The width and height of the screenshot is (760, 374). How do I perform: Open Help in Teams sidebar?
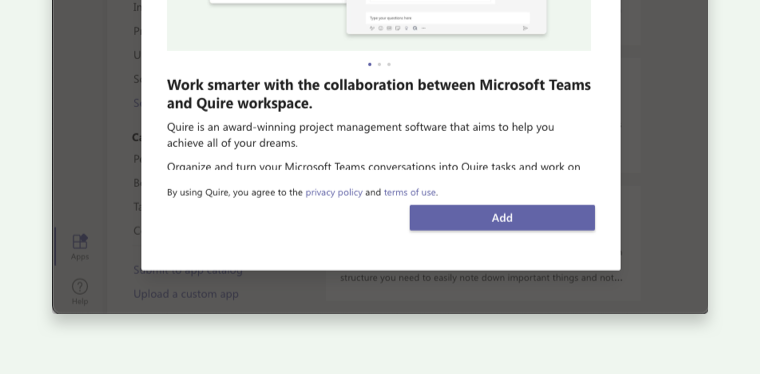click(x=80, y=292)
